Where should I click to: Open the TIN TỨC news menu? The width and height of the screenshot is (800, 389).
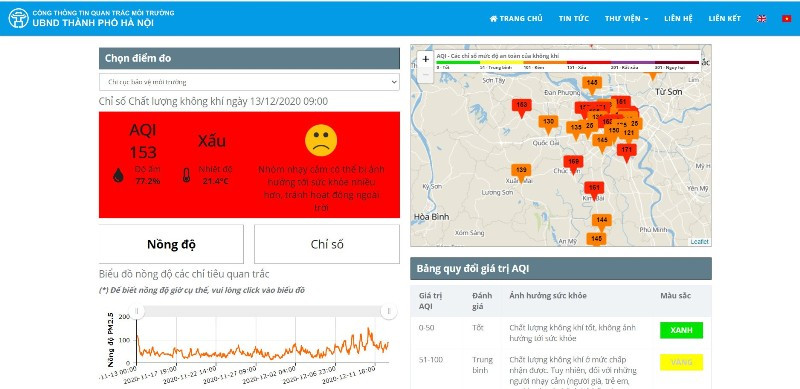point(573,18)
